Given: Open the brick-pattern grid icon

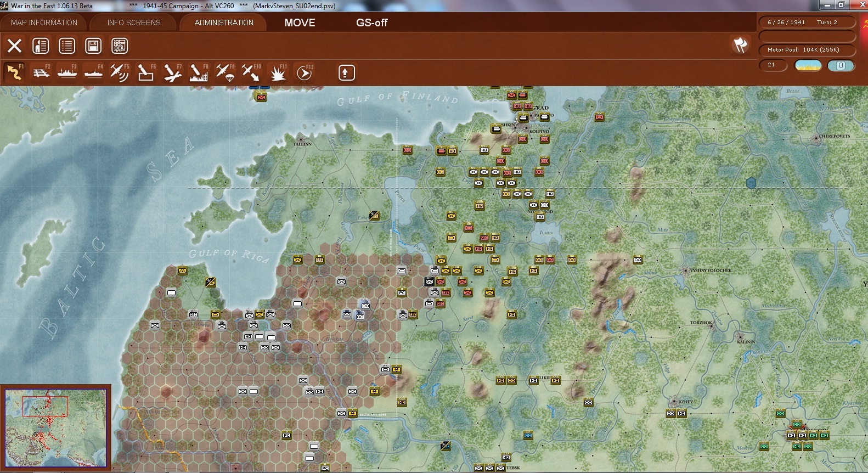Looking at the screenshot, I should tap(120, 46).
